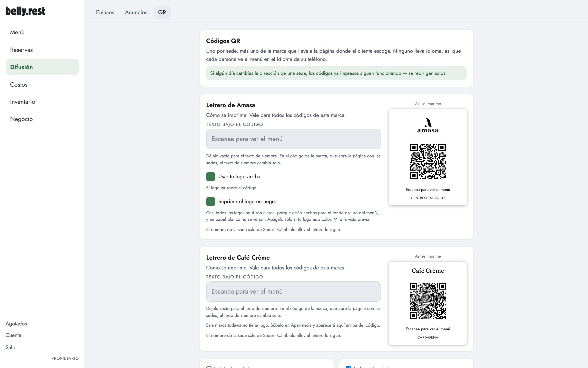Focus the Amasa text-under-code input

[x=293, y=139]
